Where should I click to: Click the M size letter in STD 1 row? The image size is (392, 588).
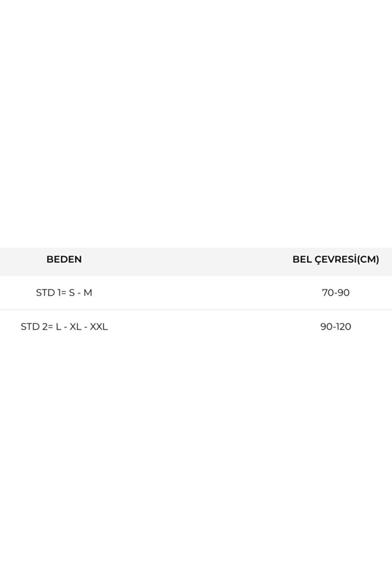(88, 293)
